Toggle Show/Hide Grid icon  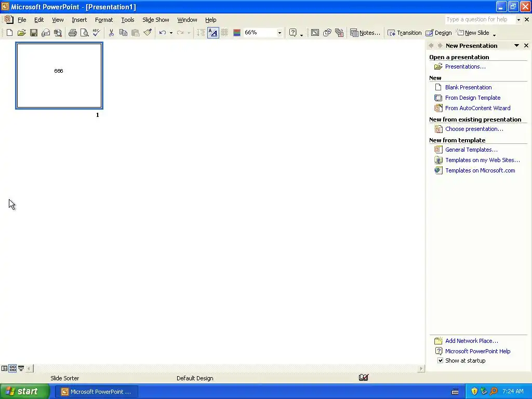tap(224, 33)
